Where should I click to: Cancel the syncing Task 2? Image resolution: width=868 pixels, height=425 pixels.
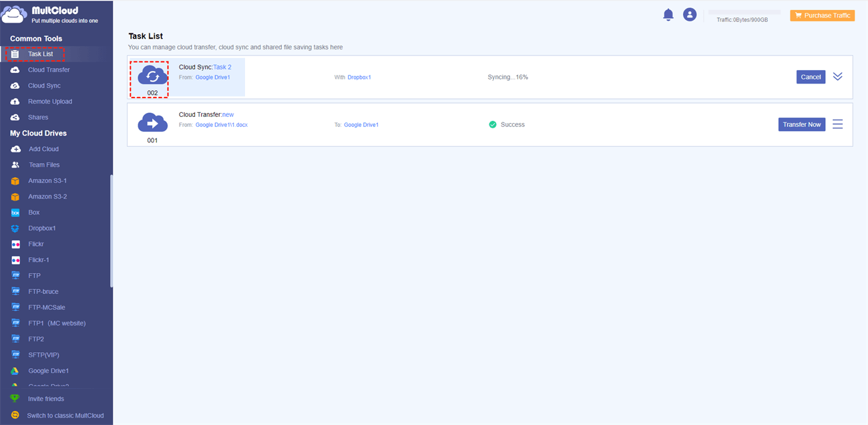pyautogui.click(x=811, y=77)
